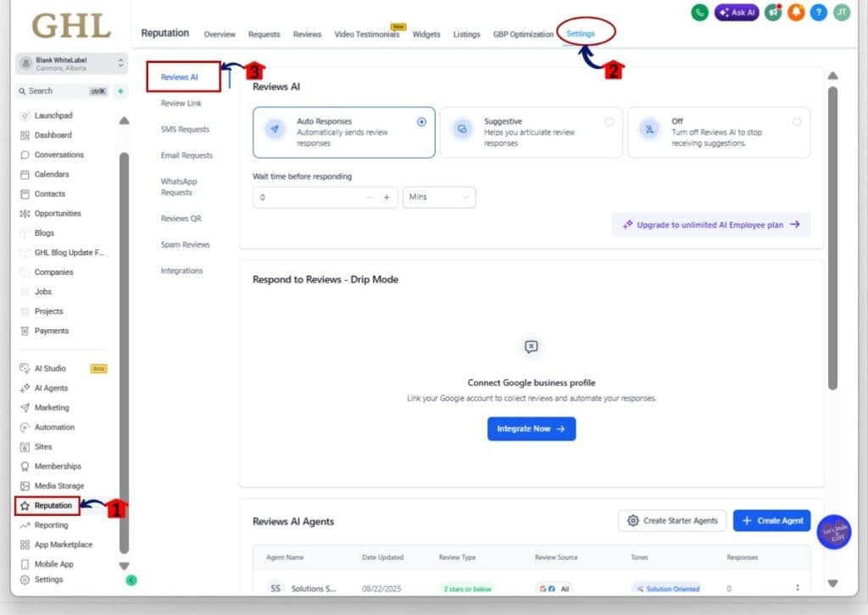Image resolution: width=868 pixels, height=615 pixels.
Task: Click the green plus quick-add icon
Action: point(120,92)
